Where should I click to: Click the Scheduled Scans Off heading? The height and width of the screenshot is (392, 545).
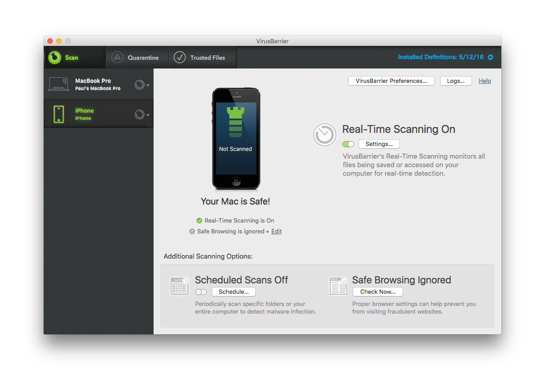pyautogui.click(x=241, y=280)
